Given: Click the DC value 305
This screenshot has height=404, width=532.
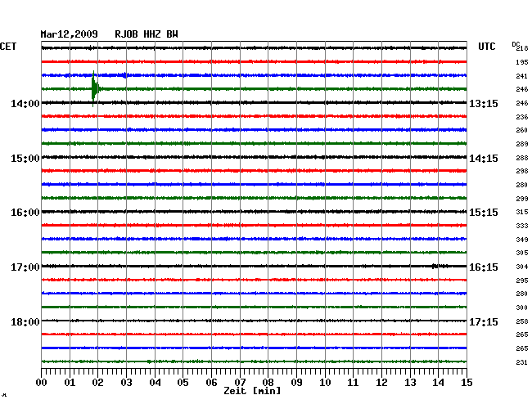Looking at the screenshot, I should tap(522, 253).
